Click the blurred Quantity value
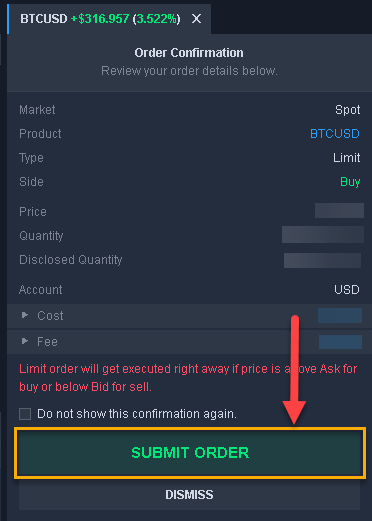Viewport: 372px width, 521px height. (323, 235)
